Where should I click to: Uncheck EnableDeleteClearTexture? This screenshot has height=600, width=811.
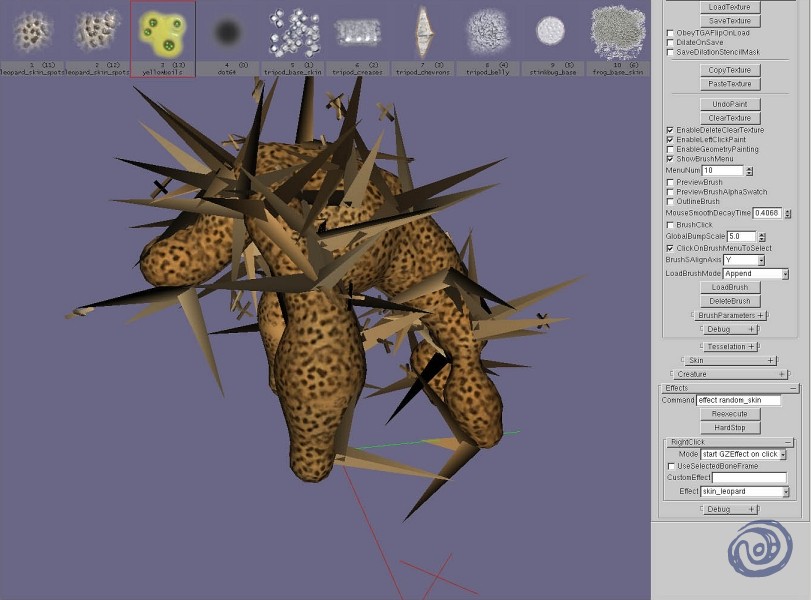(x=670, y=130)
